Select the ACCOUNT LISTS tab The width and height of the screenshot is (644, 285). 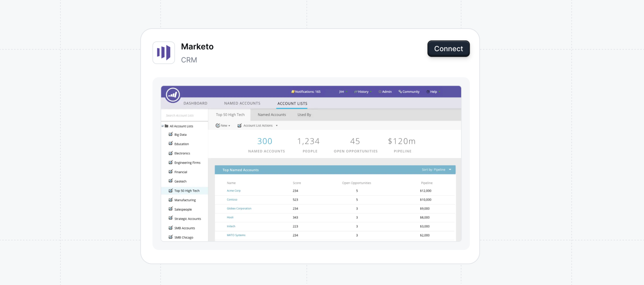292,104
